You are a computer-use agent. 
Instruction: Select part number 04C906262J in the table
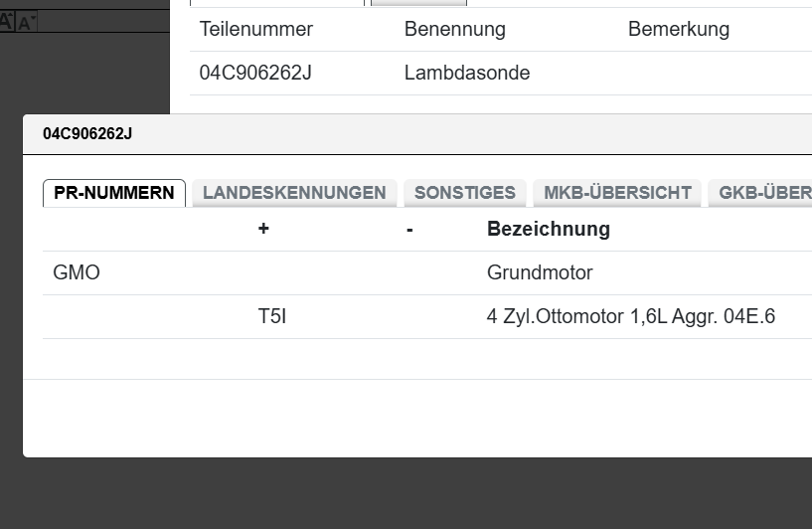coord(255,73)
